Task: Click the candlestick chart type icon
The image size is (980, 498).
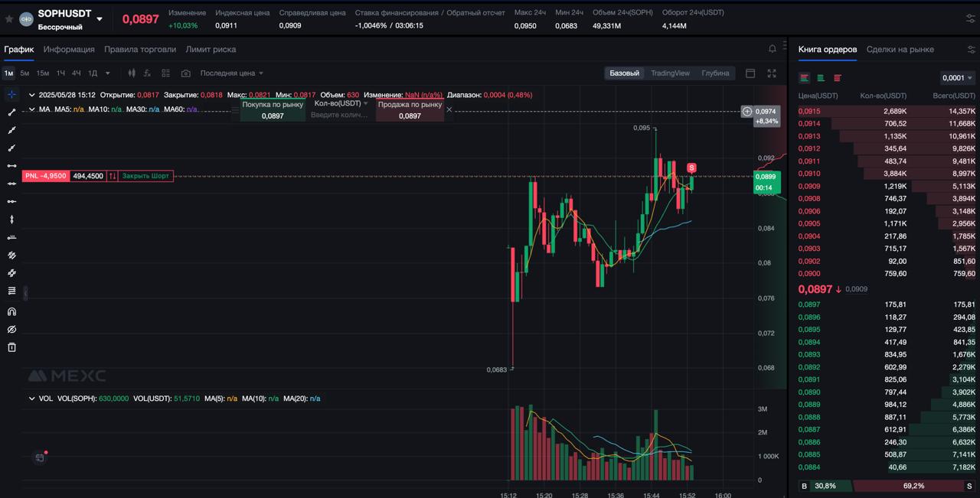Action: [x=132, y=73]
